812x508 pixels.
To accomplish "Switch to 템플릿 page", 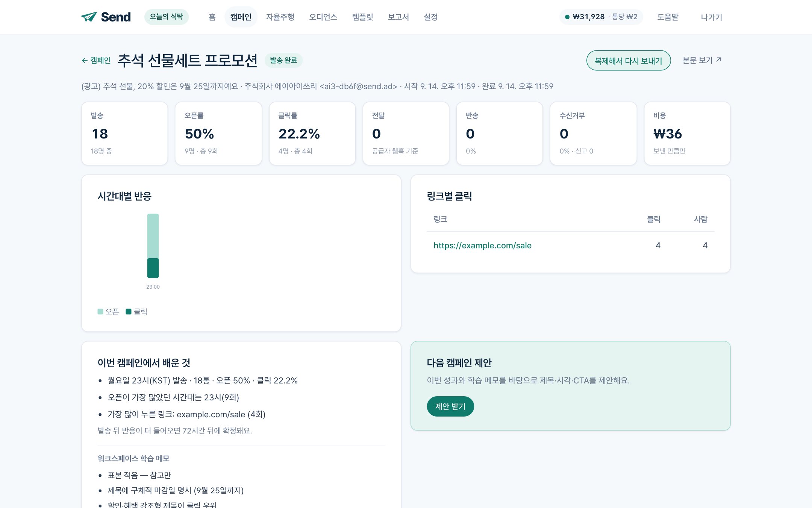I will tap(362, 17).
